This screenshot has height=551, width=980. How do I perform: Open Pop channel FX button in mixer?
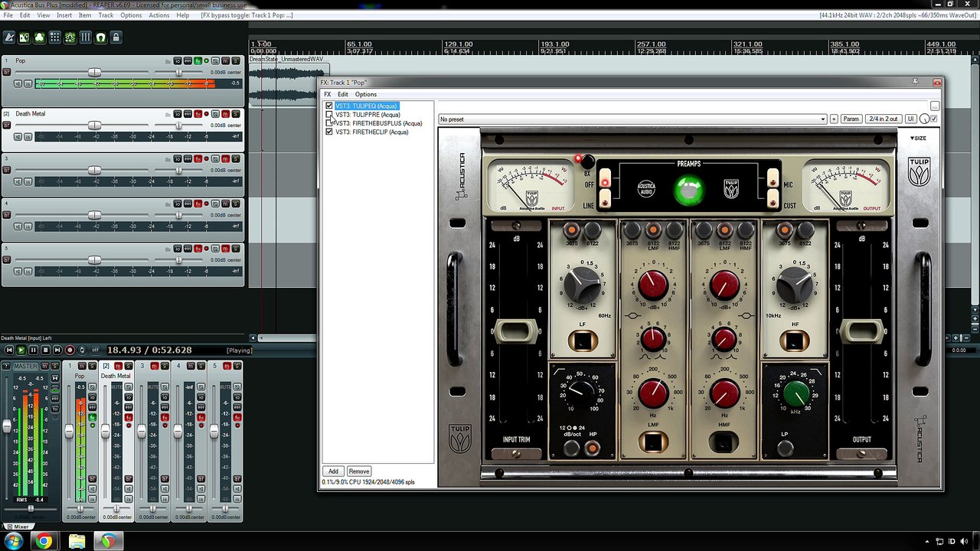92,416
